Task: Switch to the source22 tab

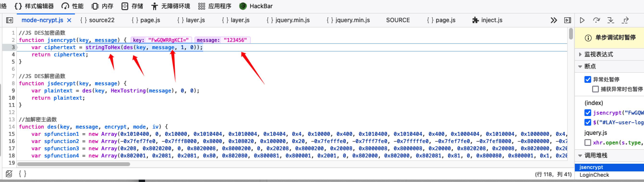Action: 97,20
